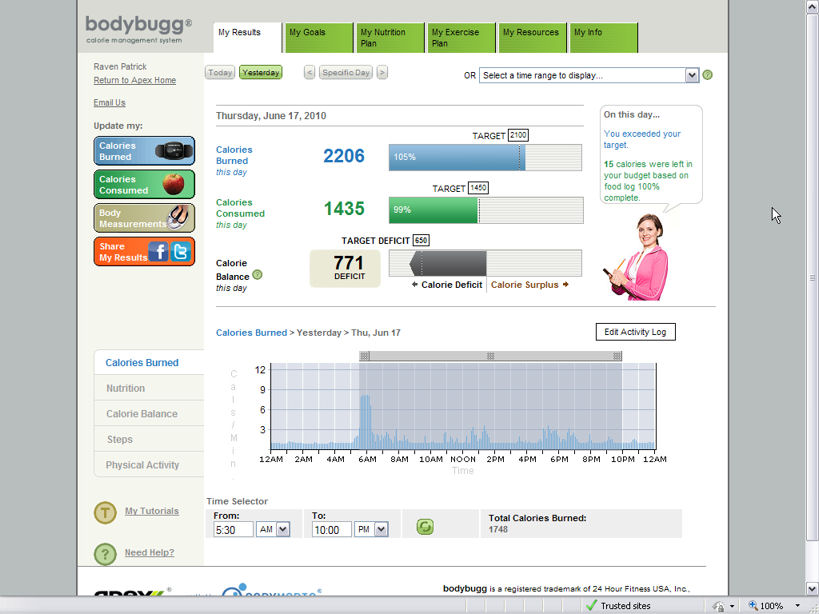819x614 pixels.
Task: Click the green refresh time range icon
Action: tap(425, 527)
